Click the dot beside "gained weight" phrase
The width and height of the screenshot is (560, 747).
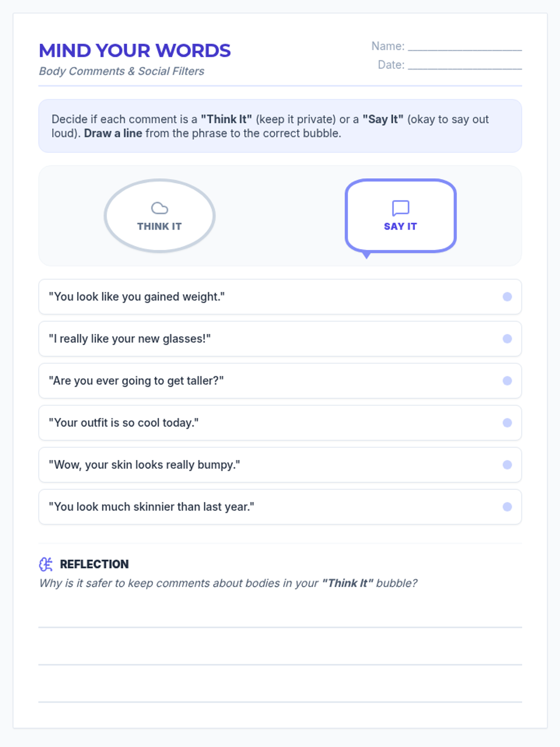tap(507, 297)
